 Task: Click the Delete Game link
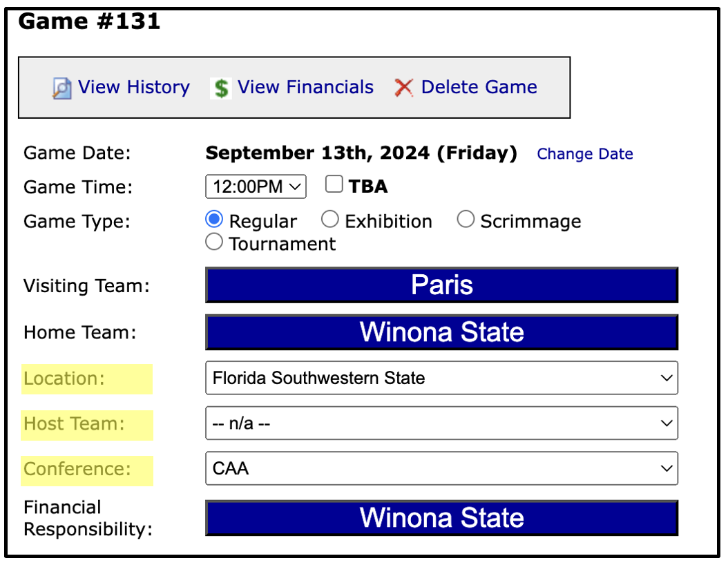click(479, 87)
